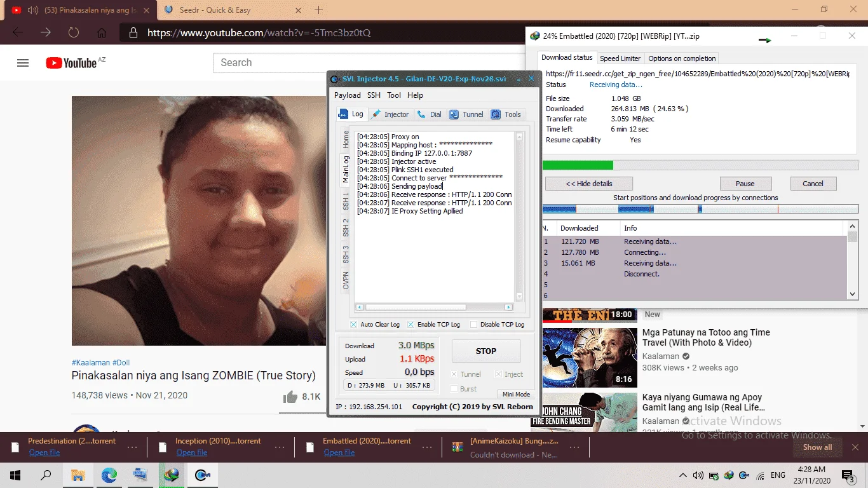Toggle the Tunnel checkbox
The width and height of the screenshot is (868, 488).
454,374
